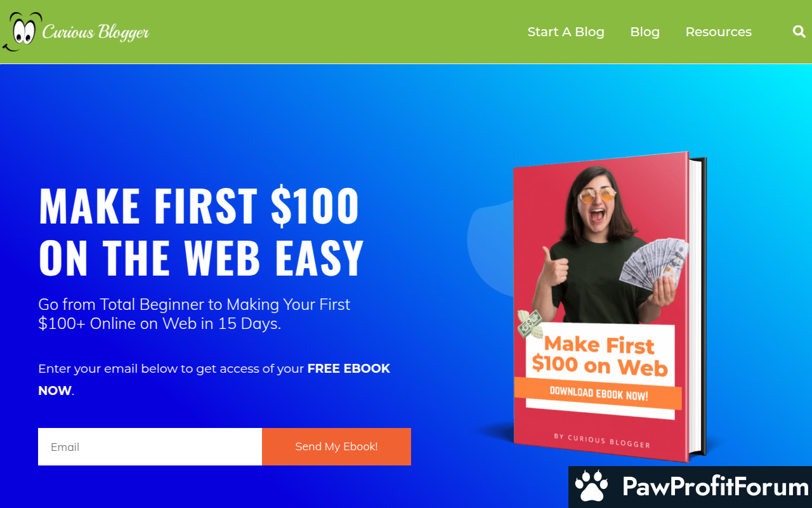The image size is (812, 508).
Task: Click the Download Ebook Now! banner
Action: 598,394
